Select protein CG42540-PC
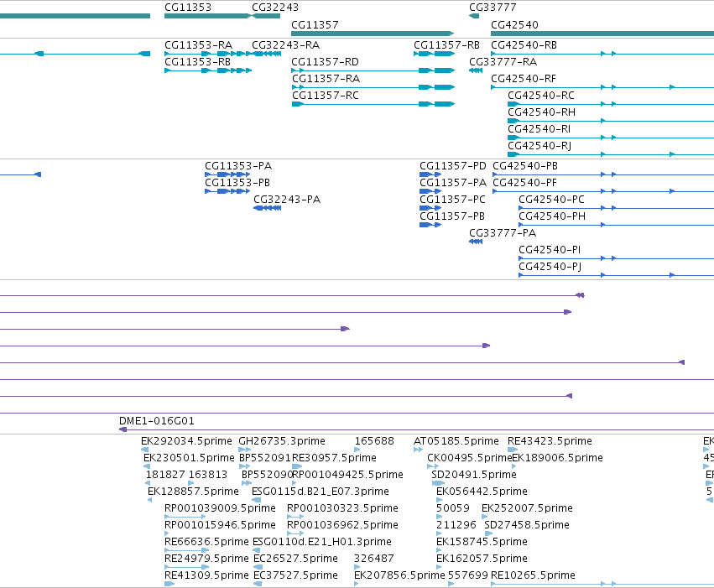The image size is (714, 588). click(551, 200)
